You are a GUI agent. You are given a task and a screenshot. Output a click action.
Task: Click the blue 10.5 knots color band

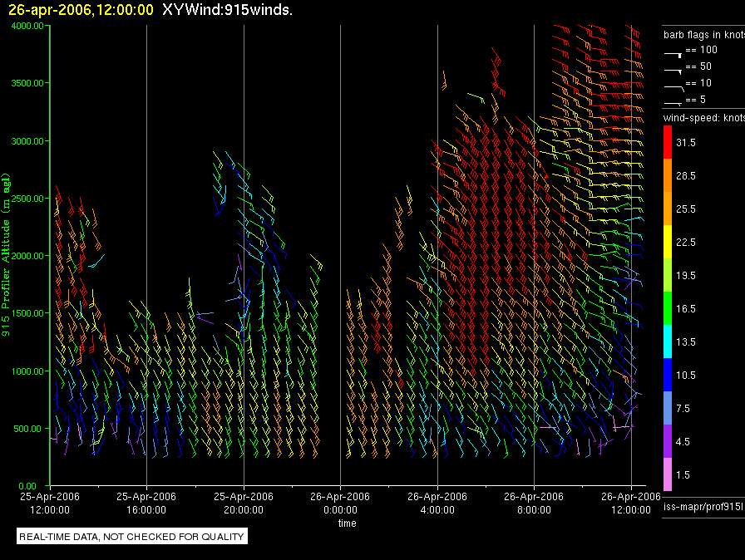click(667, 375)
